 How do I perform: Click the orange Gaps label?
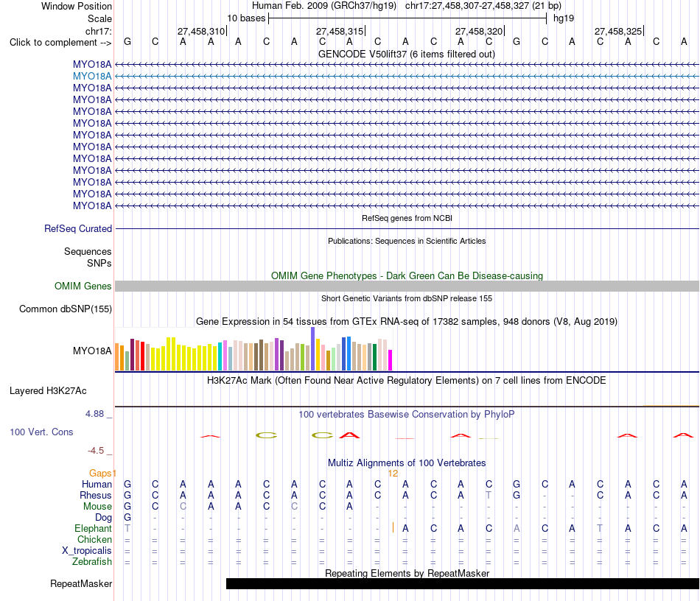click(x=100, y=473)
